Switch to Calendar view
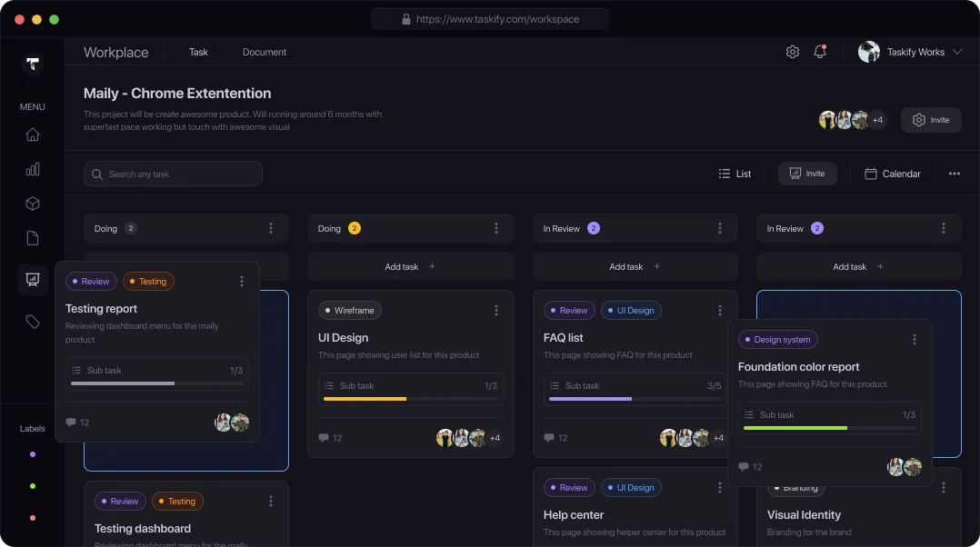 tap(892, 174)
